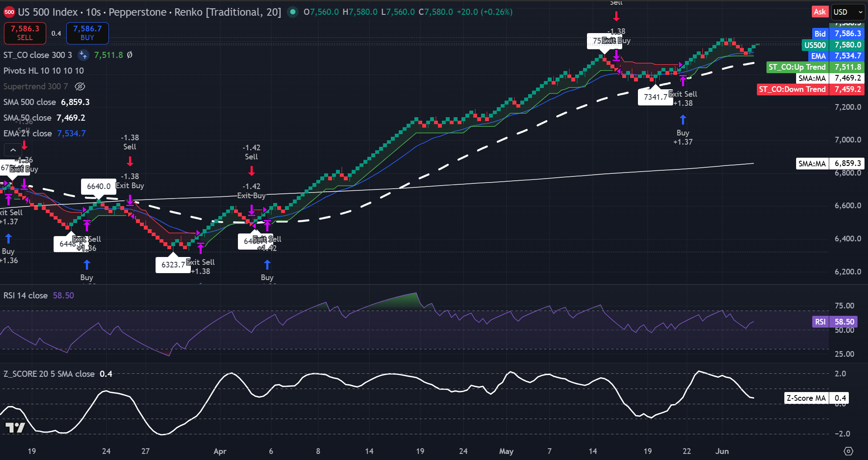Click the Apr date on time axis
The height and width of the screenshot is (460, 868).
220,451
